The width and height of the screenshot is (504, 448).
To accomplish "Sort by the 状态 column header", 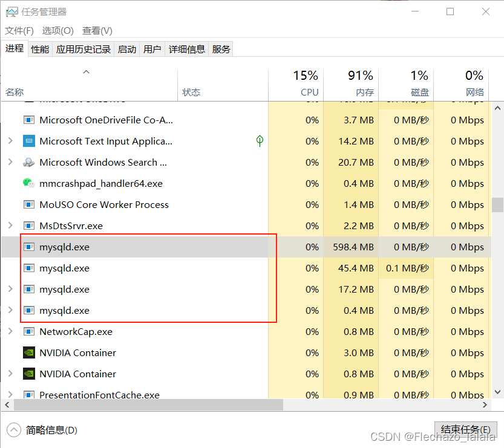I will coord(223,85).
